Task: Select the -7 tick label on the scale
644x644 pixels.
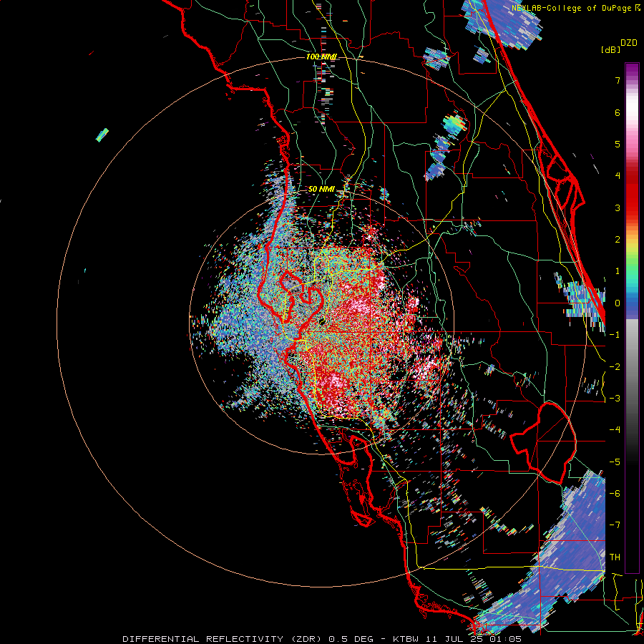Action: tap(615, 525)
